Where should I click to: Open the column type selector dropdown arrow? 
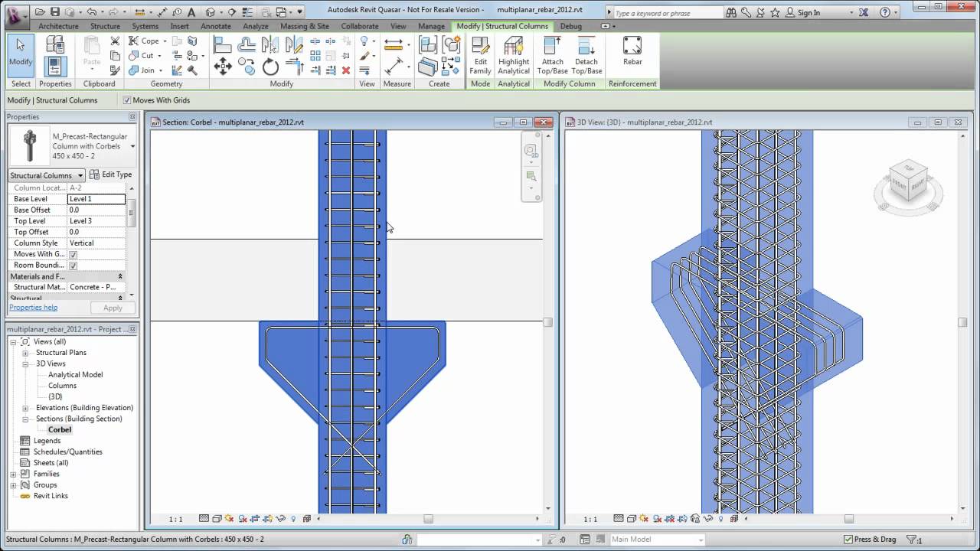132,146
